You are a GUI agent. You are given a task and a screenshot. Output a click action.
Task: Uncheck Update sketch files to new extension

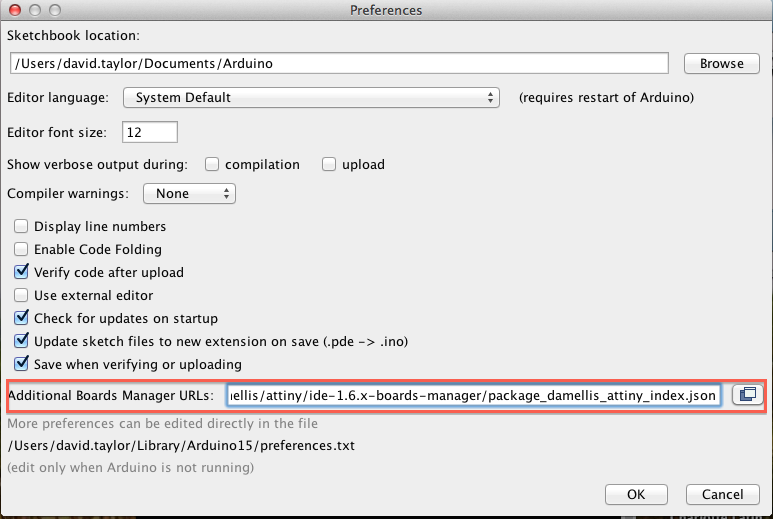coord(21,341)
